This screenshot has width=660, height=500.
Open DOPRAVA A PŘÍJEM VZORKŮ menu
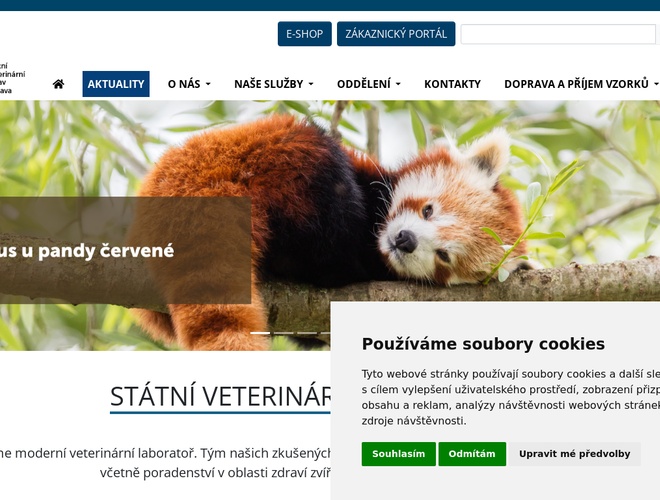pos(581,84)
